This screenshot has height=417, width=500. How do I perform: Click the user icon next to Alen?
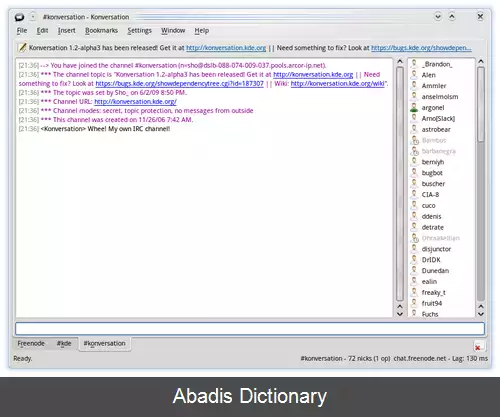414,75
